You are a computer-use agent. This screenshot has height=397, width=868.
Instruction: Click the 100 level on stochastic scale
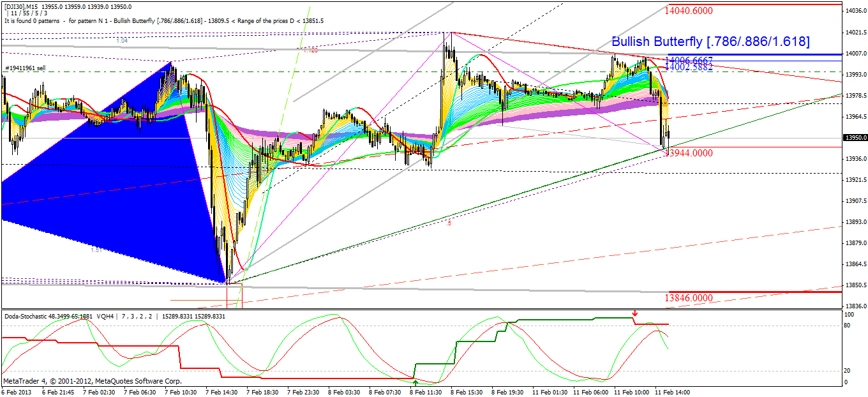(849, 315)
